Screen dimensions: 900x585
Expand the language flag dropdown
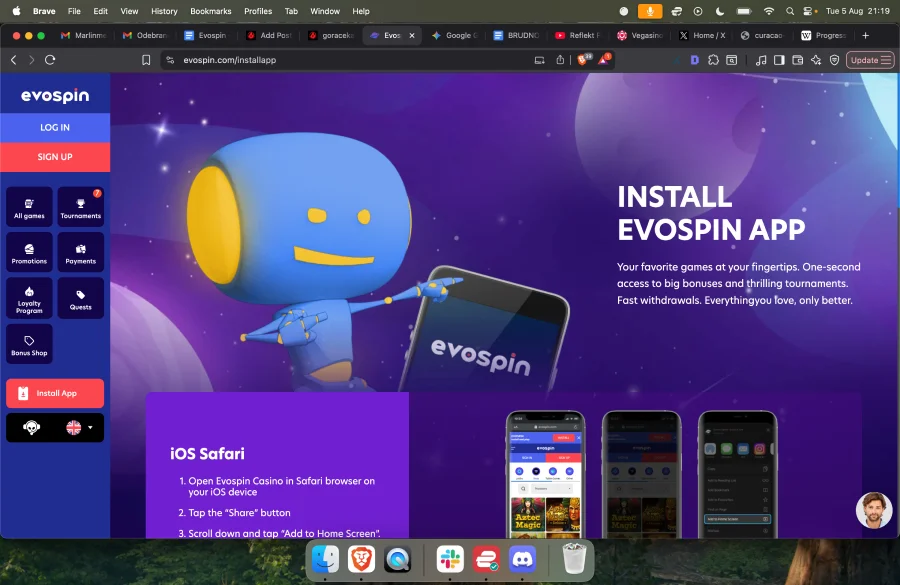[x=79, y=428]
